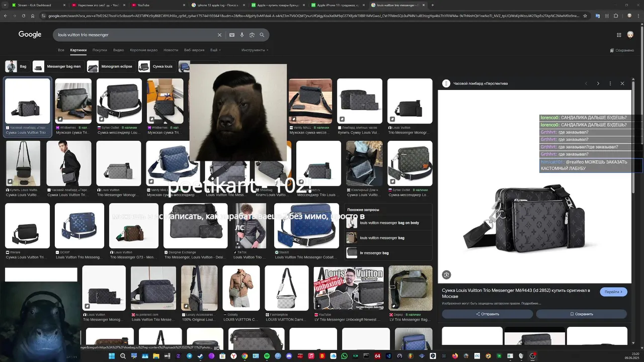The width and height of the screenshot is (644, 362).
Task: Open related query bag on body
Action: pos(388,223)
